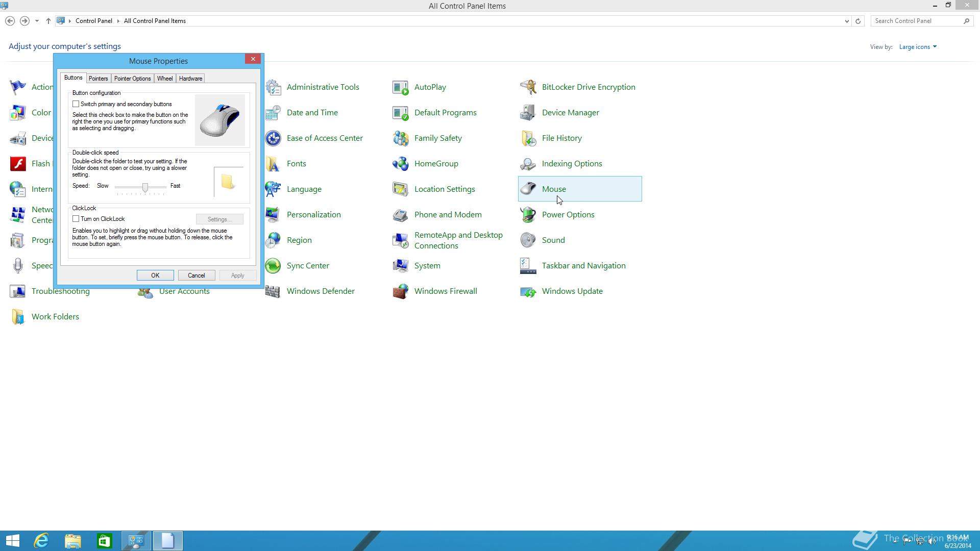Image resolution: width=980 pixels, height=551 pixels.
Task: Open Power Options icon
Action: (x=528, y=215)
